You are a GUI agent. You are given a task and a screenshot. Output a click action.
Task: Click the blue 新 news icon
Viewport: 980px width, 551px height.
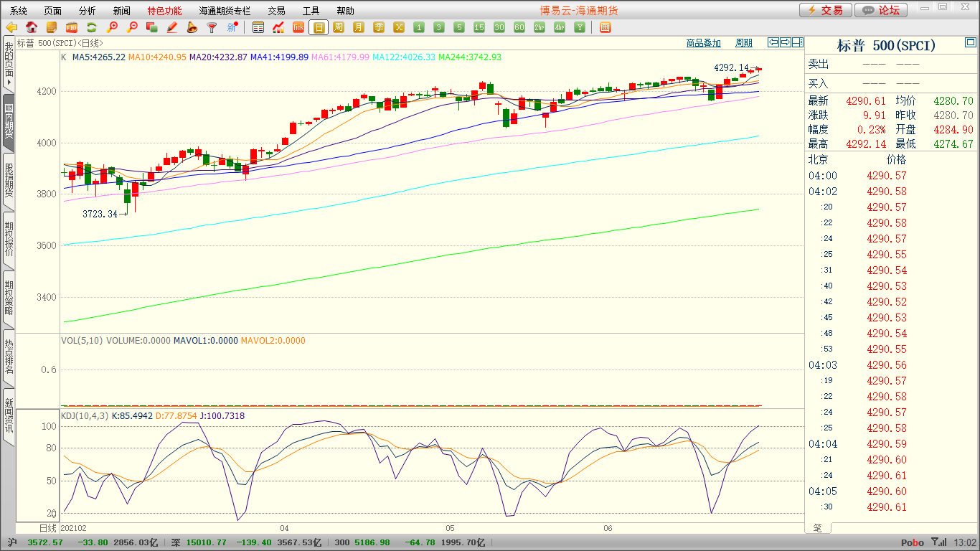pos(232,28)
